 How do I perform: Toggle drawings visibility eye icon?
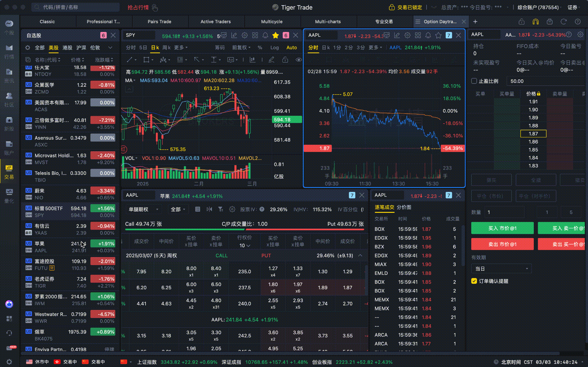(x=299, y=60)
